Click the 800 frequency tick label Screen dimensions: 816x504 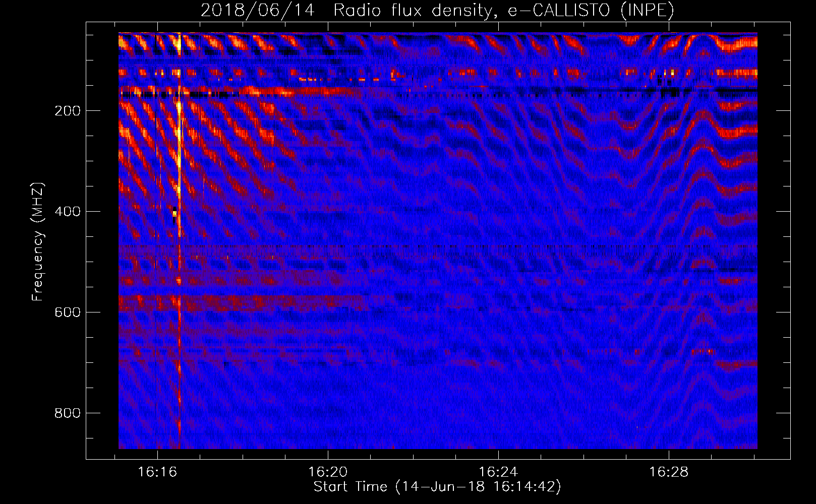[x=67, y=413]
